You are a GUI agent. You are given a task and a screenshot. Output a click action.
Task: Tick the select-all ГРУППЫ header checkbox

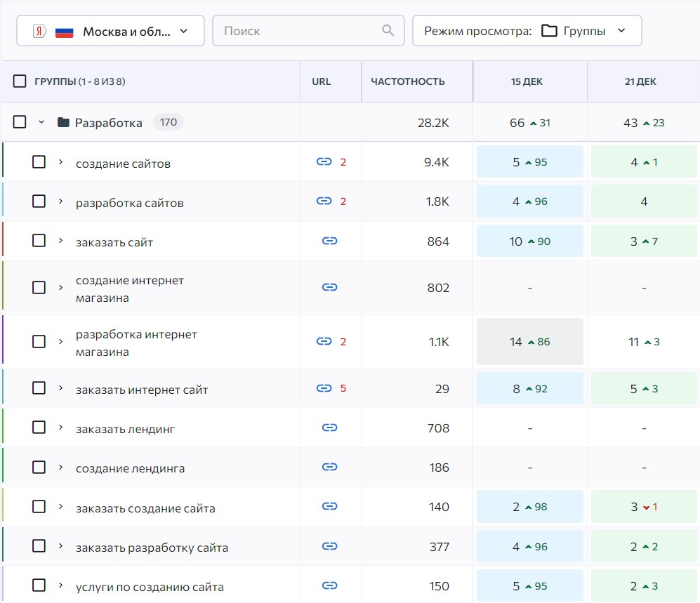click(x=20, y=81)
